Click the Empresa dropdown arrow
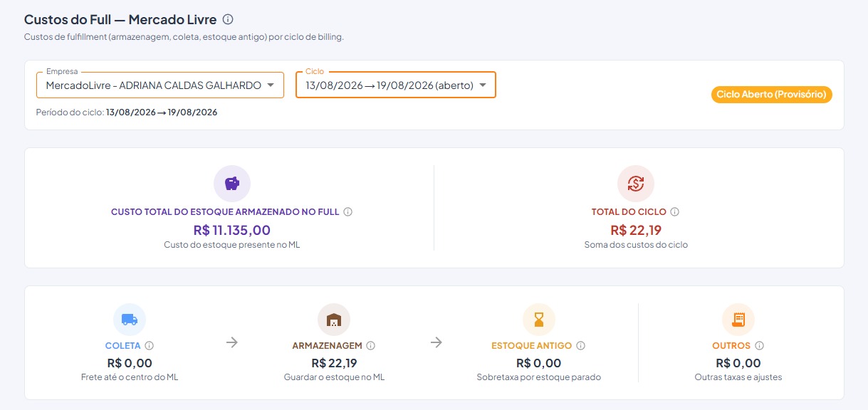 click(x=270, y=85)
